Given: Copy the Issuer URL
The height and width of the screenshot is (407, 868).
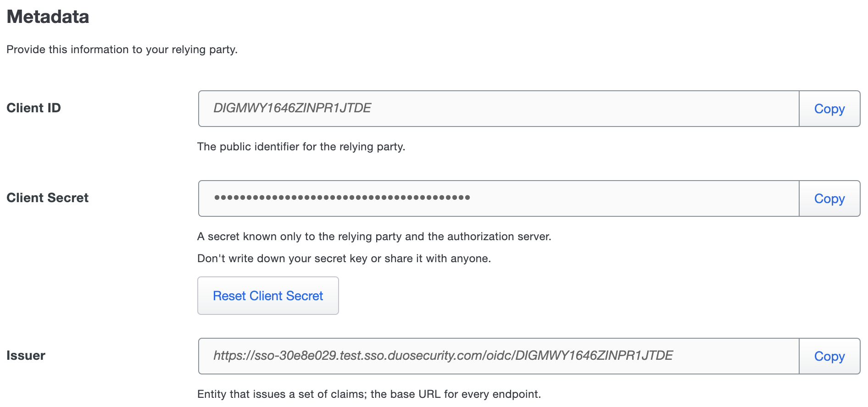Looking at the screenshot, I should 829,356.
